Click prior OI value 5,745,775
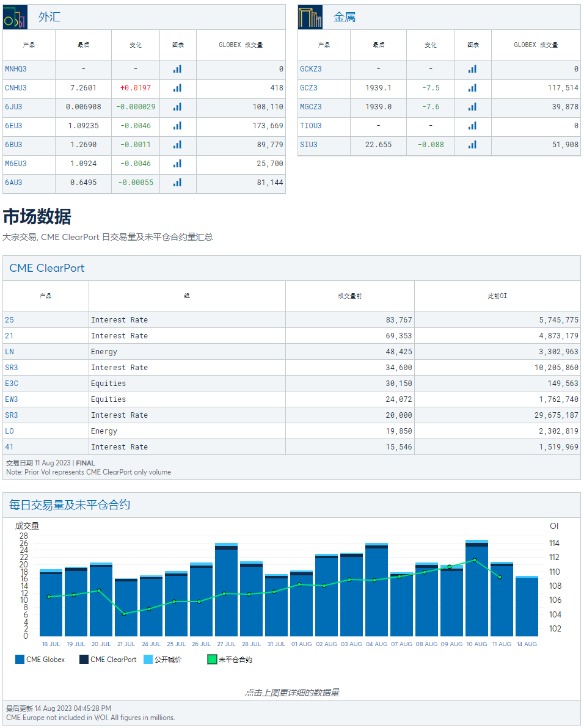This screenshot has height=728, width=584. tap(559, 320)
